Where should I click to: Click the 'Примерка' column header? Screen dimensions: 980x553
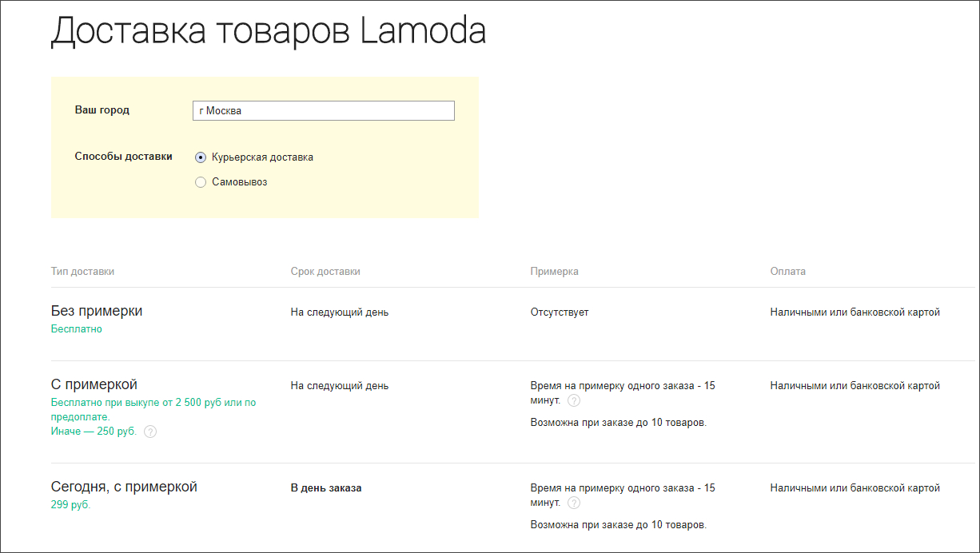554,272
